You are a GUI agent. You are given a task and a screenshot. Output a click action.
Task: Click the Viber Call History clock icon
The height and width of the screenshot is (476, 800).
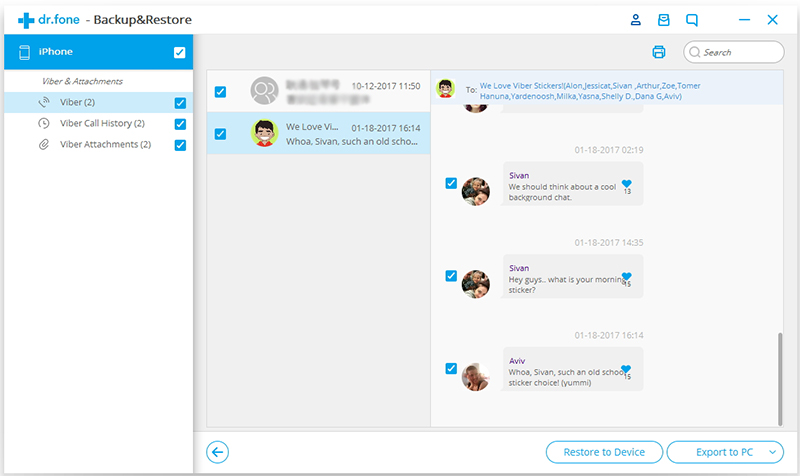[44, 123]
